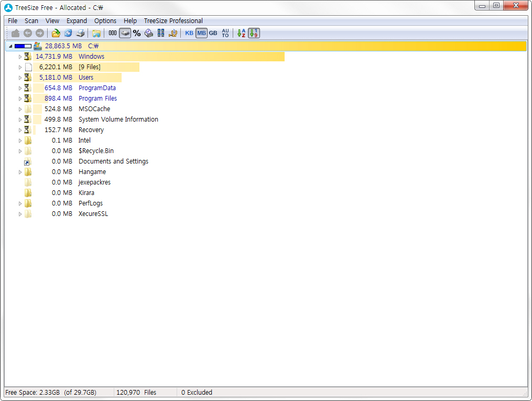The width and height of the screenshot is (532, 401).
Task: Click the Intel folder icon
Action: (28, 140)
